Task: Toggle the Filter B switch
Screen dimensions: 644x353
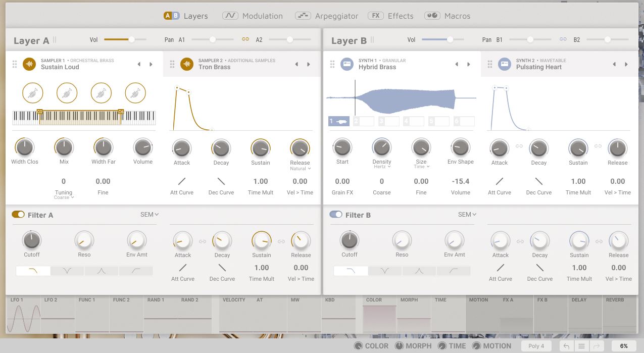Action: click(x=336, y=215)
